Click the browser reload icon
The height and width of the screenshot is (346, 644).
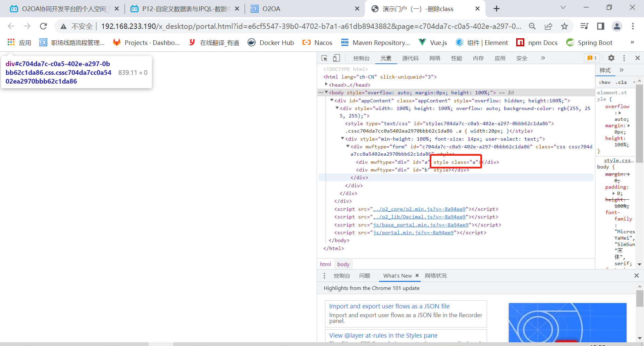coord(43,26)
